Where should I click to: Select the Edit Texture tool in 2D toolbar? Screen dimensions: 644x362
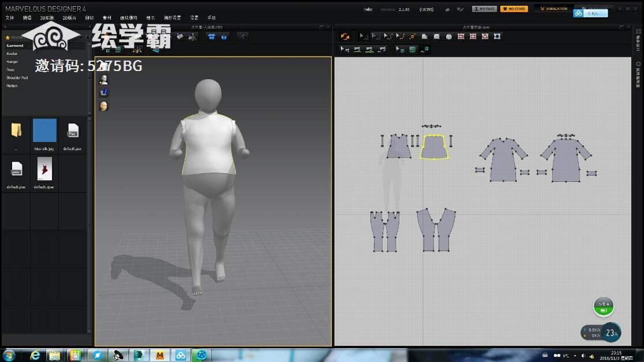point(400,49)
